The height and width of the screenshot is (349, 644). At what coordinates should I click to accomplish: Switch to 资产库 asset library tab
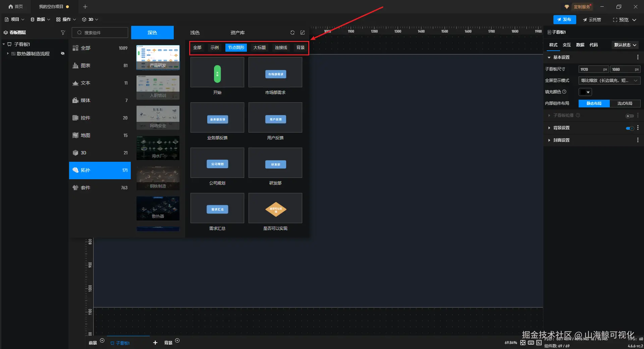pos(237,33)
